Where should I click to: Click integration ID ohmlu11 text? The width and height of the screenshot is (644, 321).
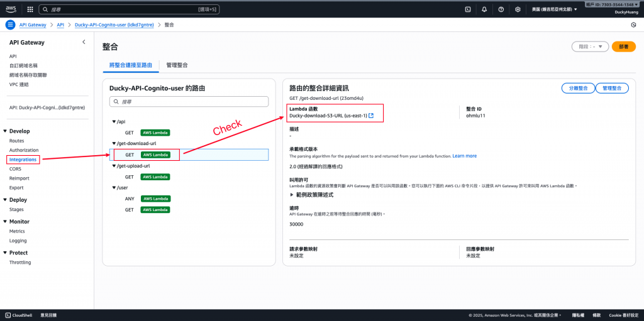tap(475, 116)
